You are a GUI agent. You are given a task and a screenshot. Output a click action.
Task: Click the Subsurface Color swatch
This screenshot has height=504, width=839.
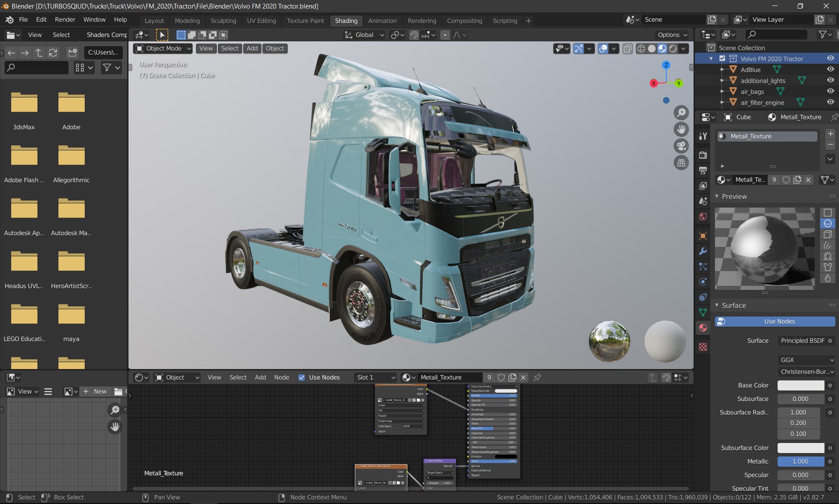click(801, 448)
